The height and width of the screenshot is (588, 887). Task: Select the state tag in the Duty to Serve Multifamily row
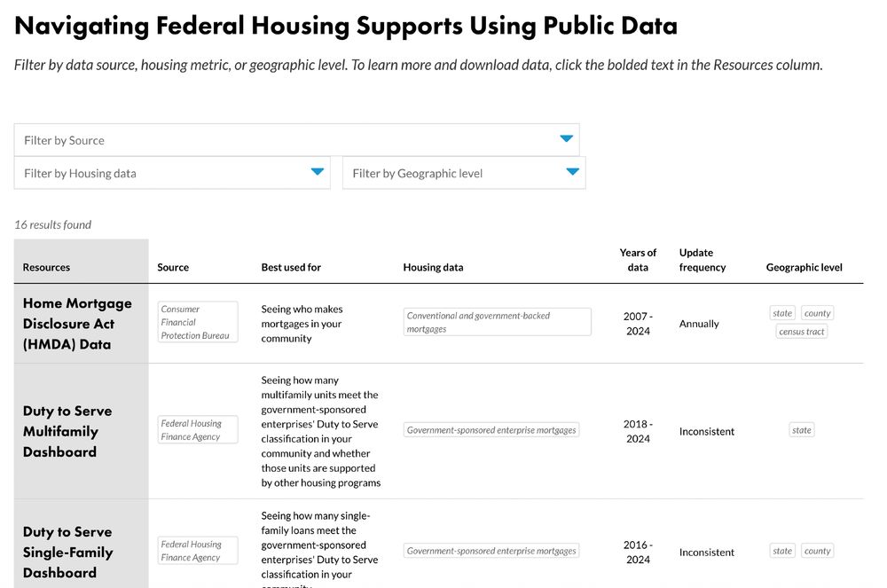tap(801, 429)
